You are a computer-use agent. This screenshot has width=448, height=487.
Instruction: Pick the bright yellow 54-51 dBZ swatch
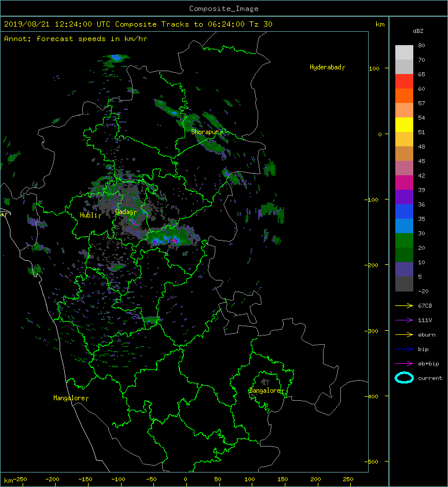click(404, 124)
